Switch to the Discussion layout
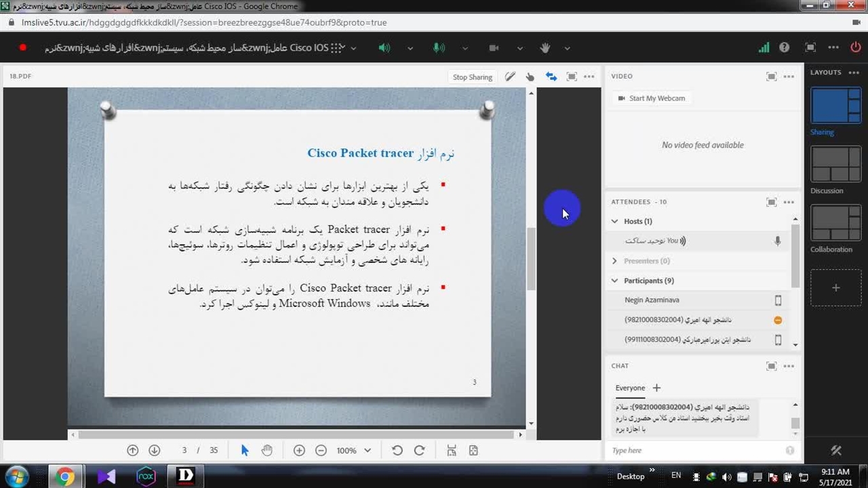Screen dimensions: 868x488 835,165
